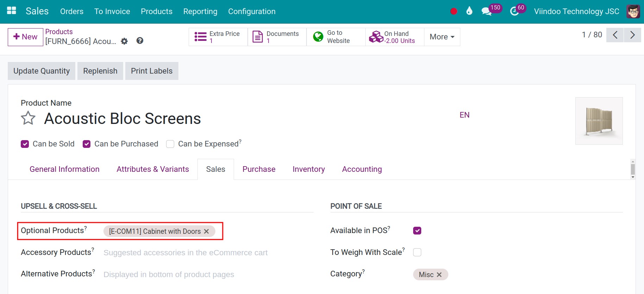Viewport: 644px width, 294px height.
Task: Uncheck Available in POS
Action: 417,231
